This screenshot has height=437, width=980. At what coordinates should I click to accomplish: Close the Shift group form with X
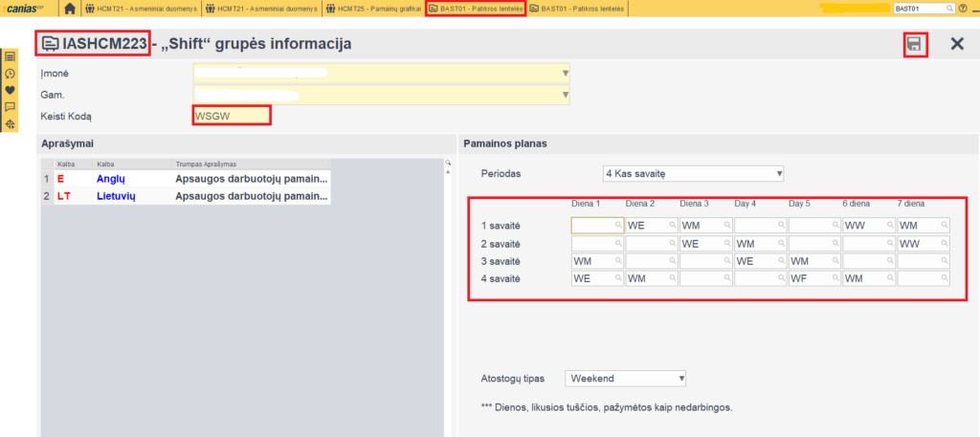point(956,44)
